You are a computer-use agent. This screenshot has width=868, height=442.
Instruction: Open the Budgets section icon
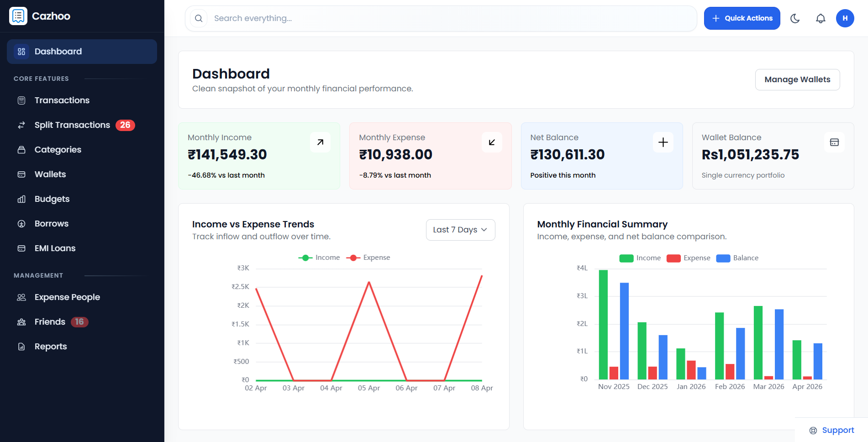pos(22,199)
